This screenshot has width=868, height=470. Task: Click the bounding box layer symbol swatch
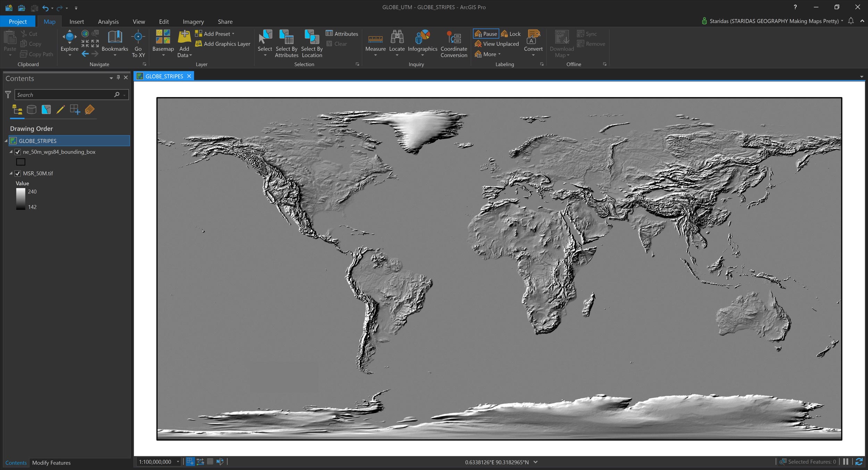click(x=21, y=162)
